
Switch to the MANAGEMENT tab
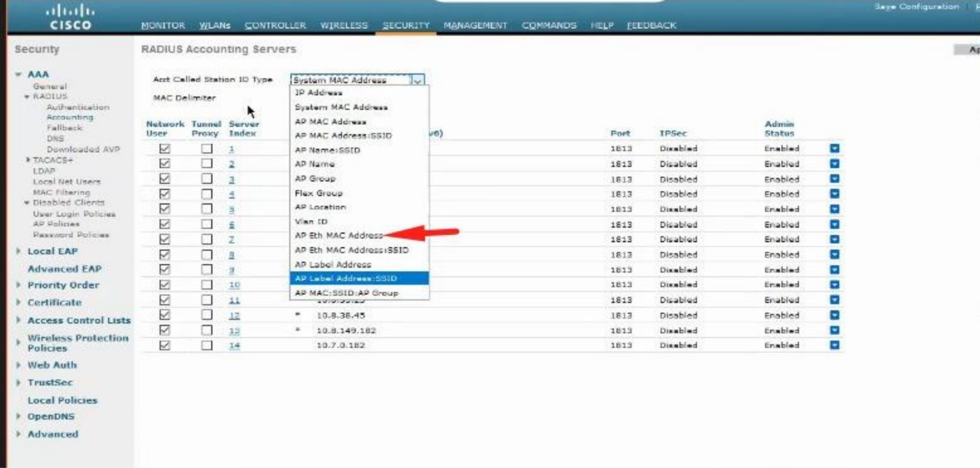tap(475, 25)
